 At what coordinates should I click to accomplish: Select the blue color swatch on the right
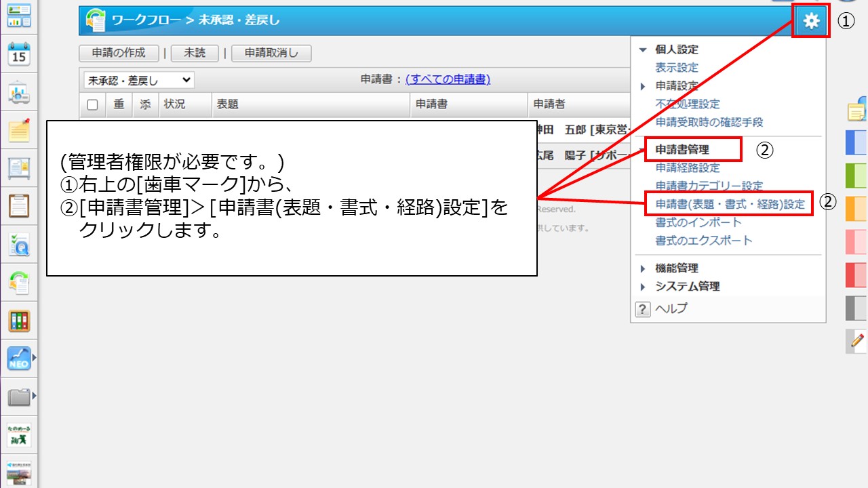(x=856, y=144)
